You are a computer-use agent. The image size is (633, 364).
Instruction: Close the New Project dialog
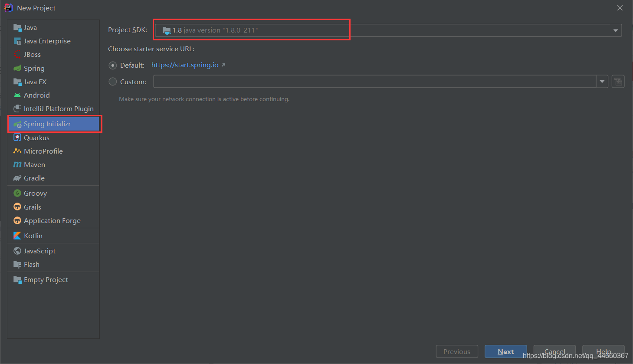point(620,8)
